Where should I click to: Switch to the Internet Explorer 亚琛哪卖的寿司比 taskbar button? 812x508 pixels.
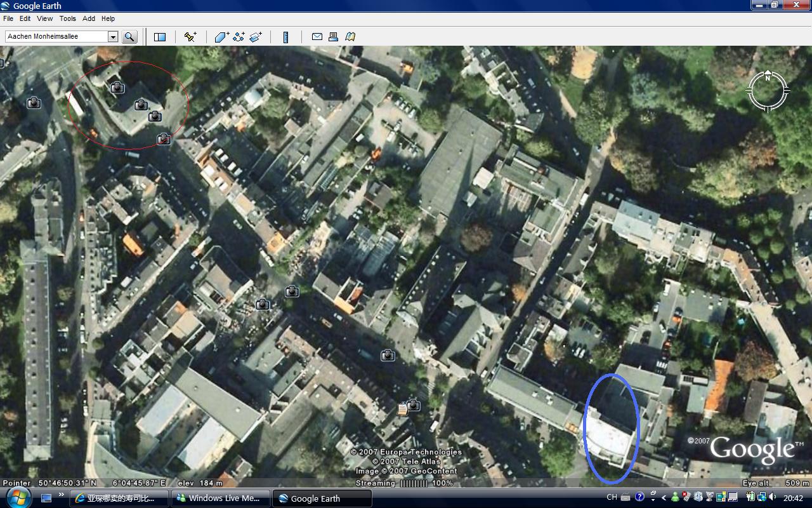(x=119, y=498)
